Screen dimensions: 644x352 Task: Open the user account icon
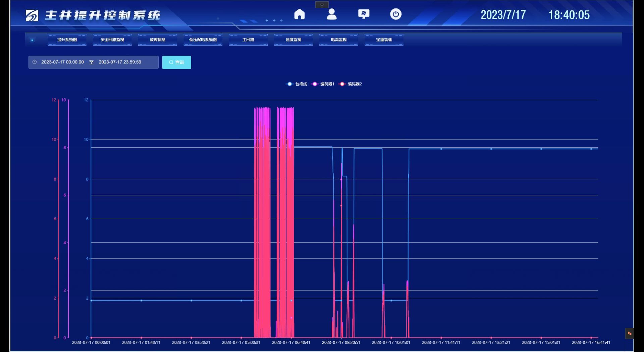coord(331,14)
